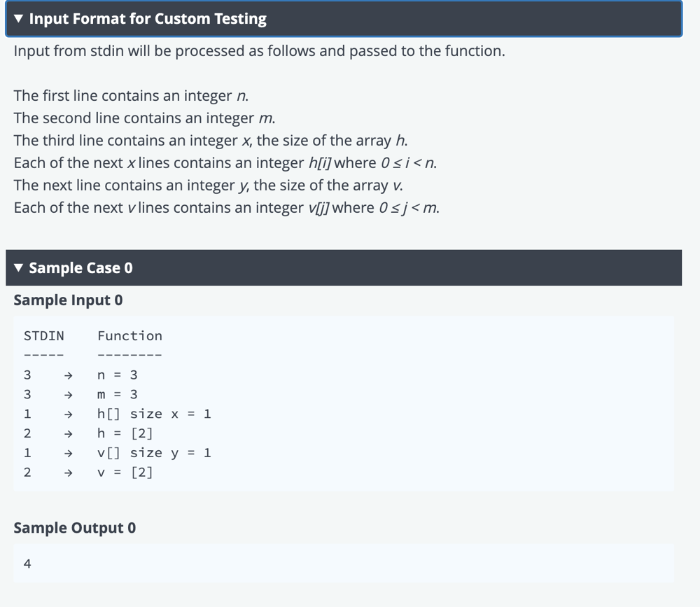Viewport: 700px width, 607px height.
Task: Click the arrow next to n = 3
Action: [68, 376]
